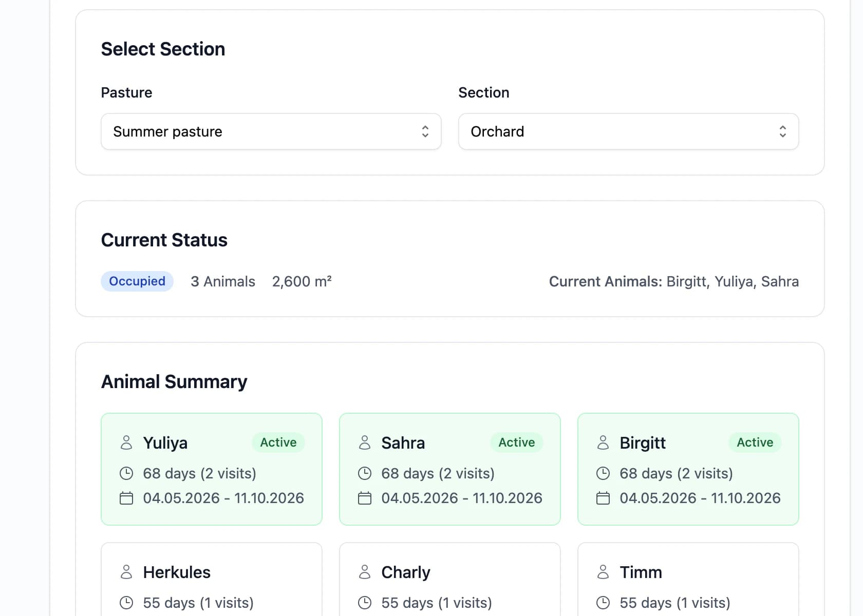Click the date range in Sahra's card
This screenshot has width=863, height=616.
click(462, 498)
